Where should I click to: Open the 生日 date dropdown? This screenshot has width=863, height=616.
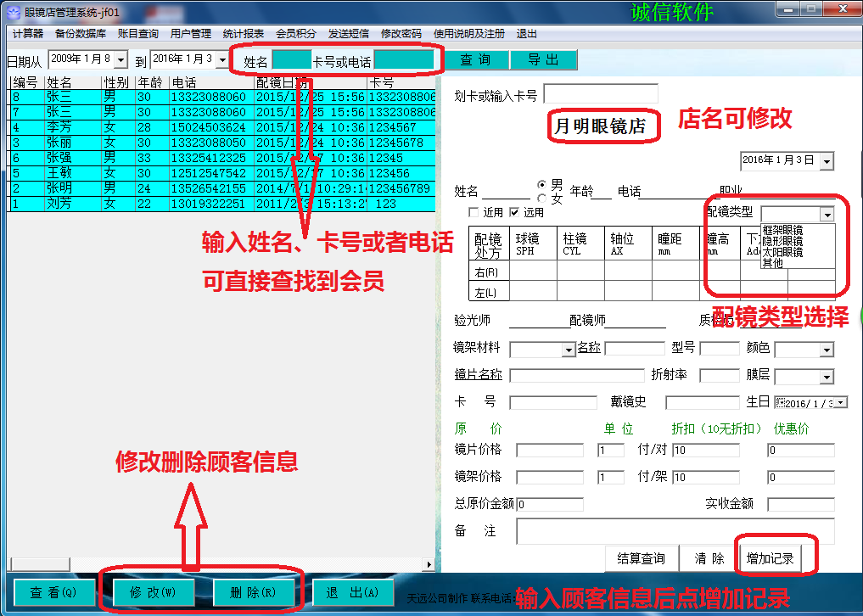(x=840, y=403)
